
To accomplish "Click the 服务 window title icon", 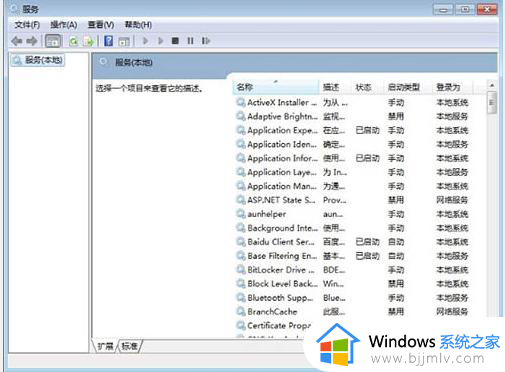I will pos(14,9).
